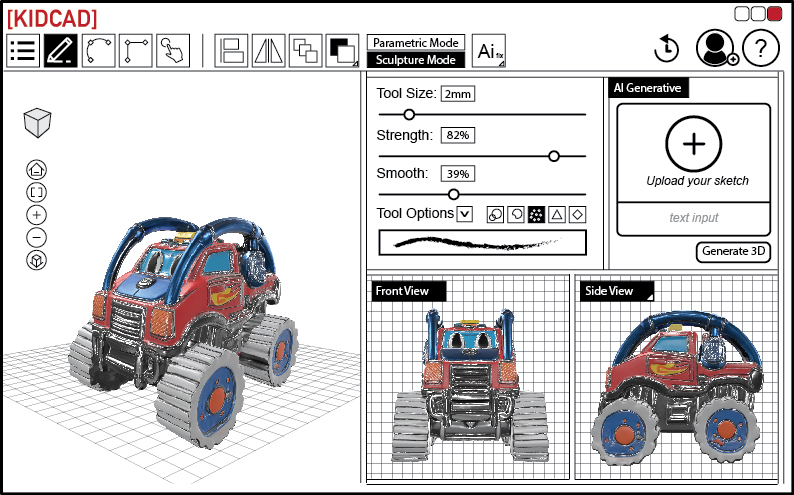The width and height of the screenshot is (794, 495).
Task: Click the truck in Front View panel
Action: pyautogui.click(x=470, y=385)
